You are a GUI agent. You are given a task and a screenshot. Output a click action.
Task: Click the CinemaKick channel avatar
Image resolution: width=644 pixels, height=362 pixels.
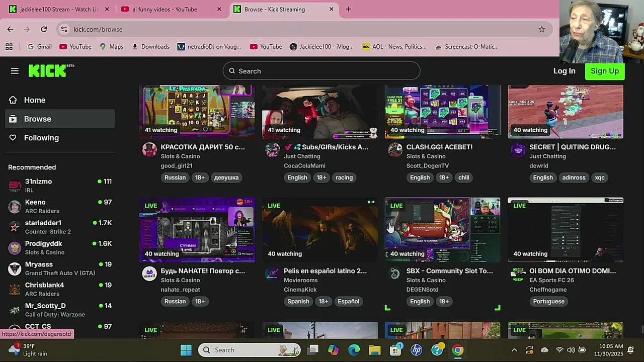[x=272, y=274]
